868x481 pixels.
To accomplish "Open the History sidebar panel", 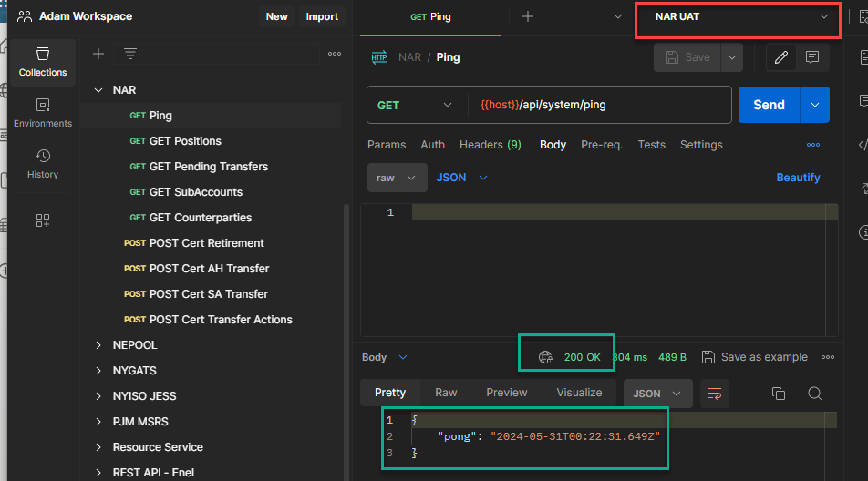I will (x=43, y=164).
